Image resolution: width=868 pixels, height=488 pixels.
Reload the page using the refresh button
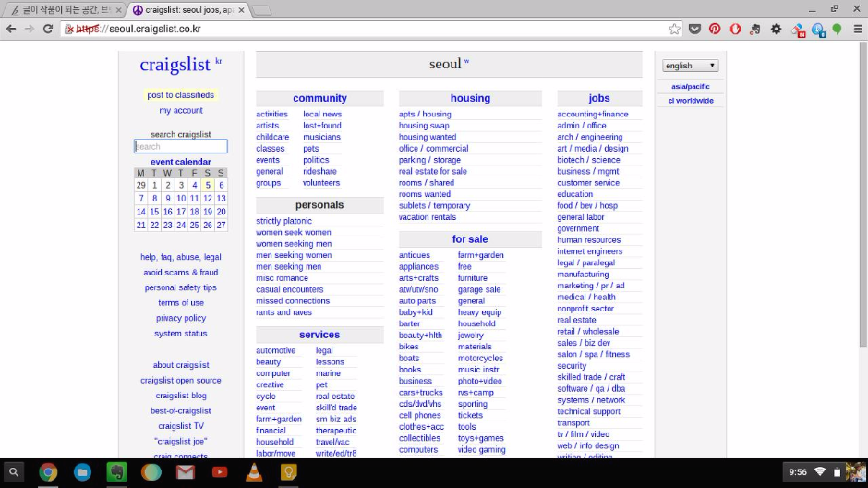pyautogui.click(x=48, y=29)
